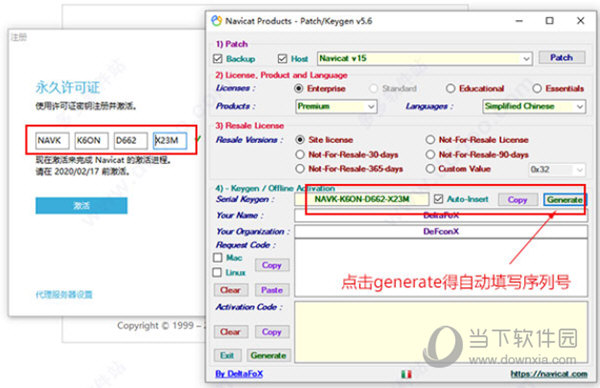600x388 pixels.
Task: Click the NAVK key field in registration window
Action: click(52, 140)
